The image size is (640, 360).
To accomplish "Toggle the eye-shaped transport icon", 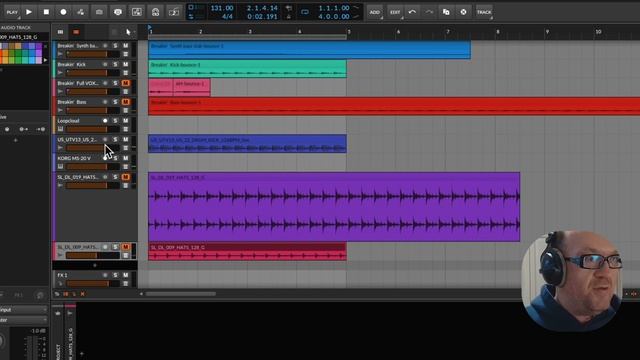I will tap(118, 12).
